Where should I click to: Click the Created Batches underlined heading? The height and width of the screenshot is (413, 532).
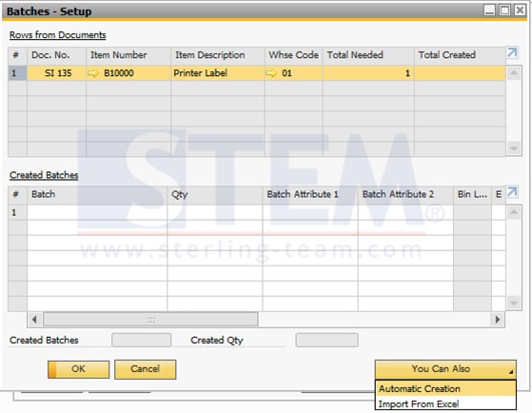(x=44, y=175)
